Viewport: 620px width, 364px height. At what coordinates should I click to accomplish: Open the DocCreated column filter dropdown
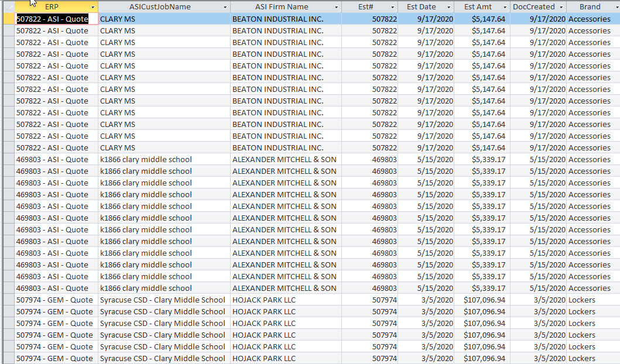561,7
